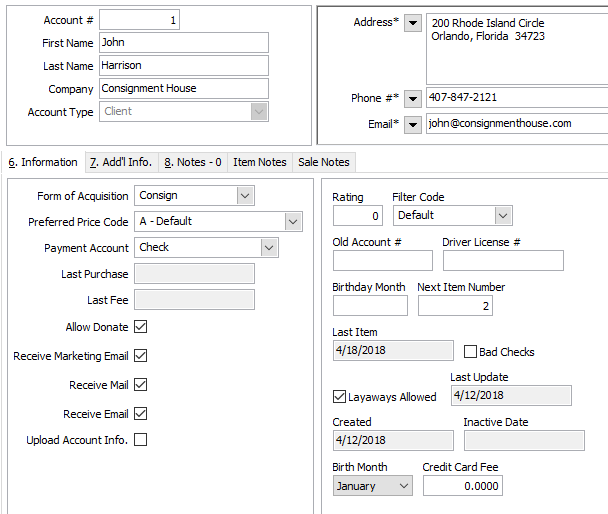
Task: Click the Credit Card Fee field
Action: [463, 486]
